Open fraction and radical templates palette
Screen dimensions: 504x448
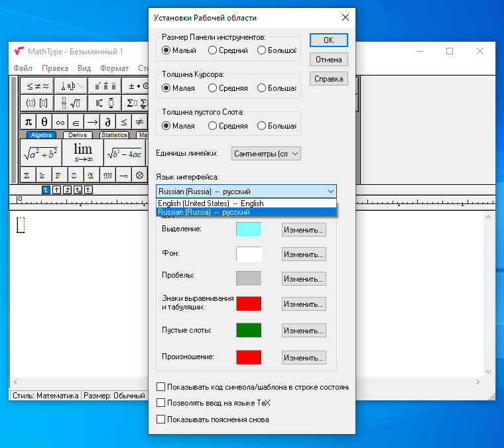point(71,103)
